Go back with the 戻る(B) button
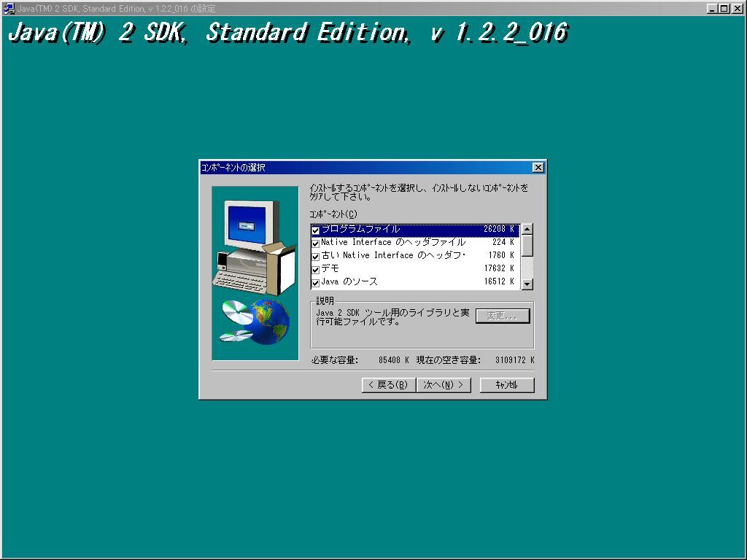This screenshot has width=747, height=560. [389, 385]
